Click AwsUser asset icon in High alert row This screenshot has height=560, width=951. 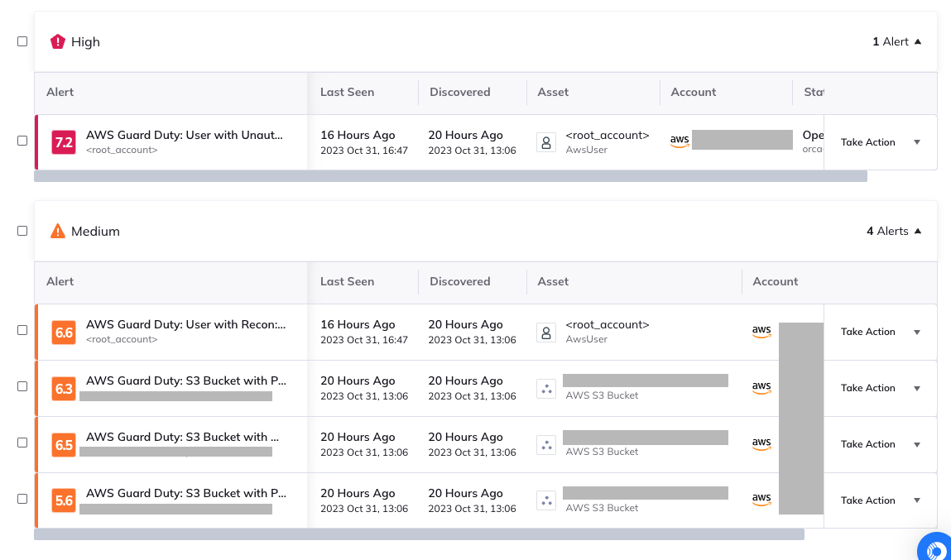tap(546, 142)
